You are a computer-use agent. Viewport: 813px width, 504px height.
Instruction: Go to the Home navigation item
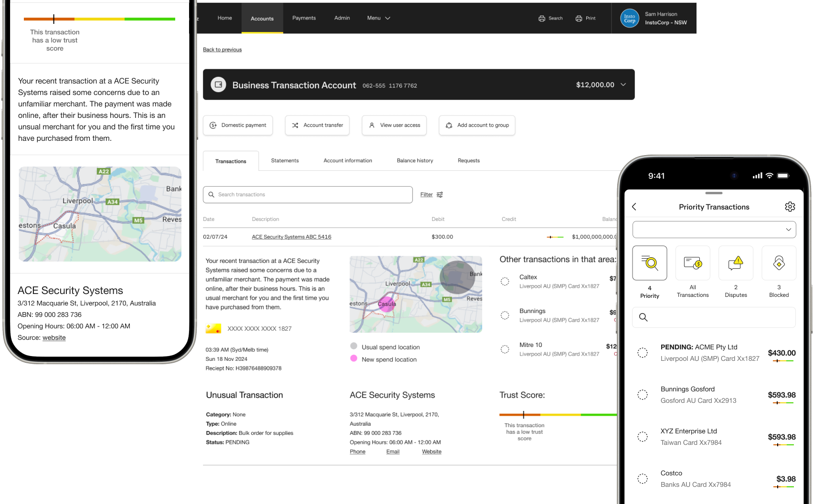click(x=225, y=18)
